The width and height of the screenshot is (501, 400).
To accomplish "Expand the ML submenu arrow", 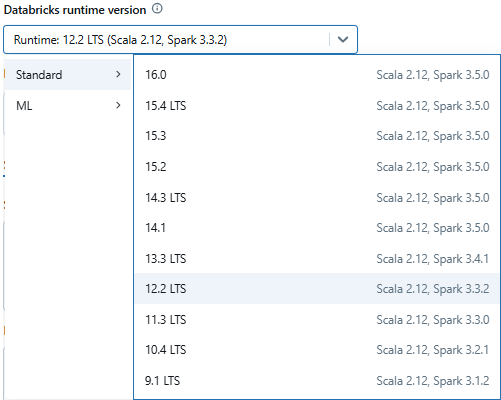I will pyautogui.click(x=118, y=105).
